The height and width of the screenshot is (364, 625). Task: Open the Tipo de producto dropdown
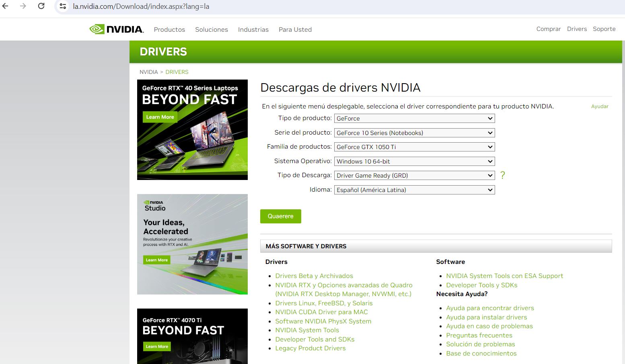414,119
